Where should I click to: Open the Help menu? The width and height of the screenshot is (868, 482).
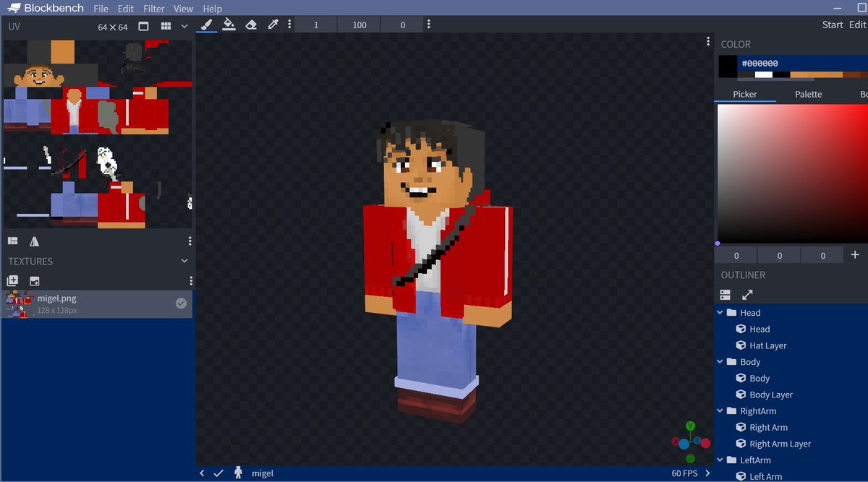(213, 9)
